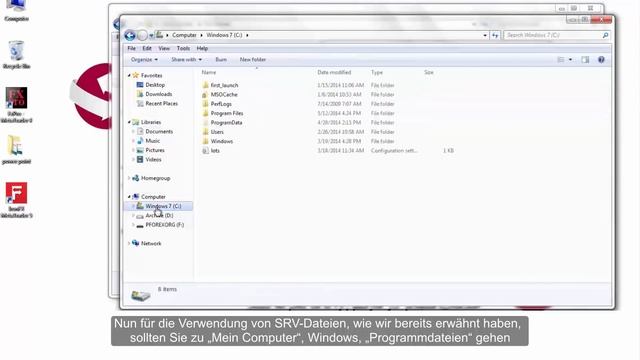The image size is (640, 360).
Task: Refresh the Windows 7 (C:) folder view
Action: (495, 36)
